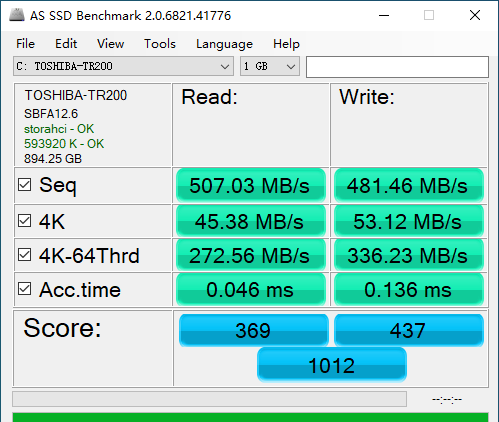Uncheck the Seq test checkbox

[25, 185]
